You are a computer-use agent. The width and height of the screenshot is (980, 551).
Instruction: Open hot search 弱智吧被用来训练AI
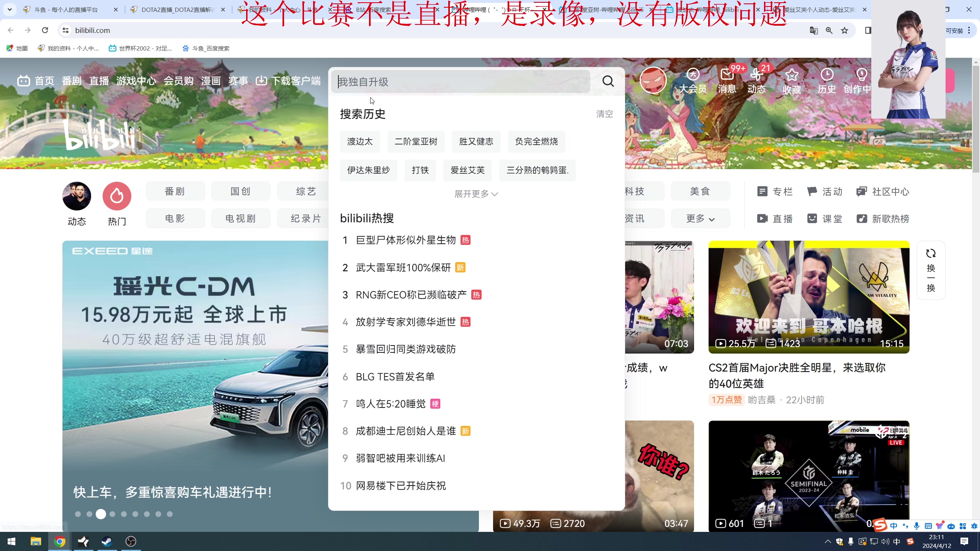(400, 458)
